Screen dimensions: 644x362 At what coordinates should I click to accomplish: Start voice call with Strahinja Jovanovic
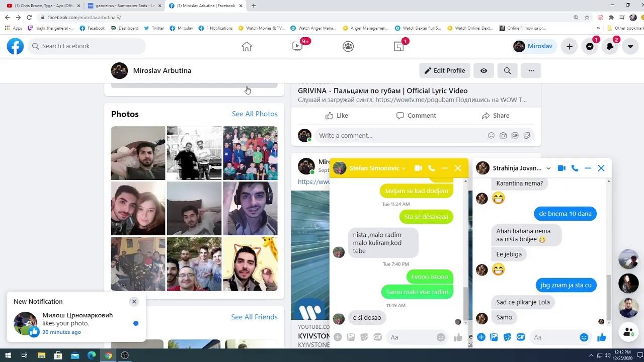[575, 168]
